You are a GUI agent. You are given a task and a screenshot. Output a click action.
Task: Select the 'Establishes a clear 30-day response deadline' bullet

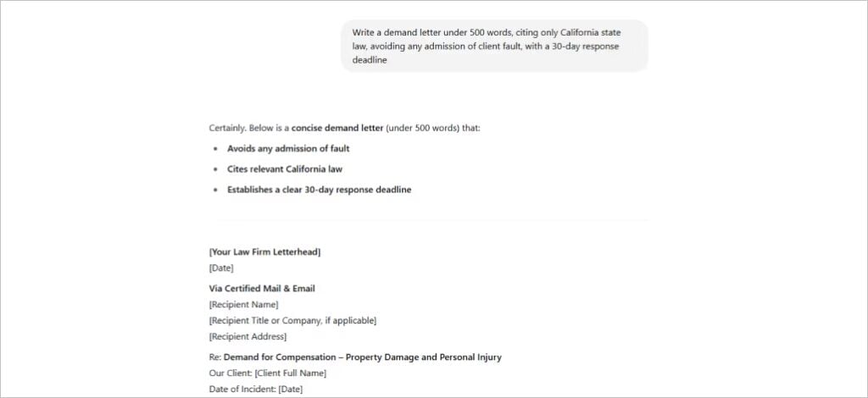320,190
